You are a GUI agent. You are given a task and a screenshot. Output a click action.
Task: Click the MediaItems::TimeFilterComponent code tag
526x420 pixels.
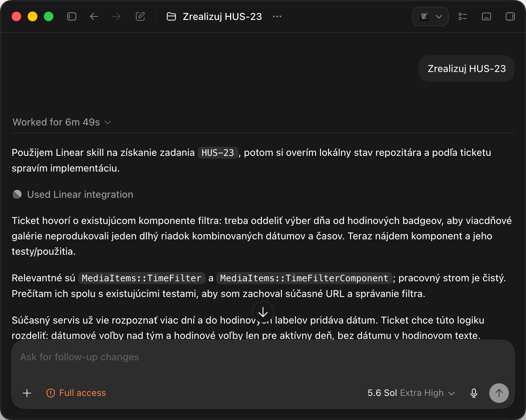point(304,278)
